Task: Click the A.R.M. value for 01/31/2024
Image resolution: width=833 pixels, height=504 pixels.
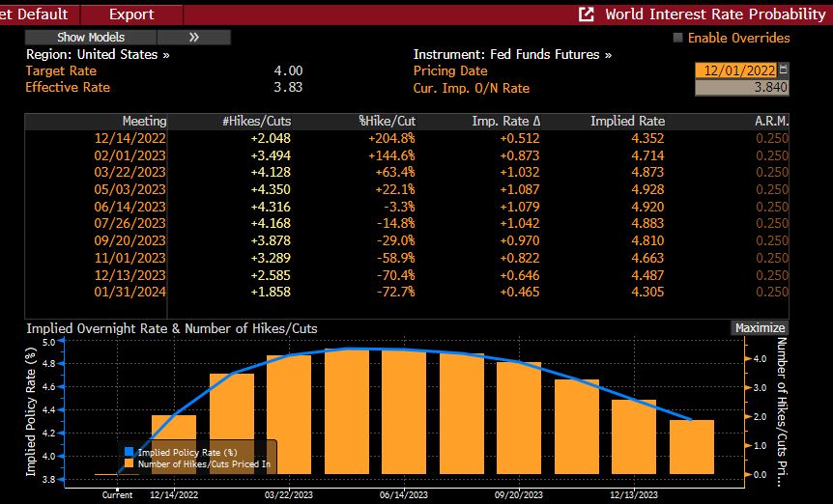Action: tap(771, 292)
